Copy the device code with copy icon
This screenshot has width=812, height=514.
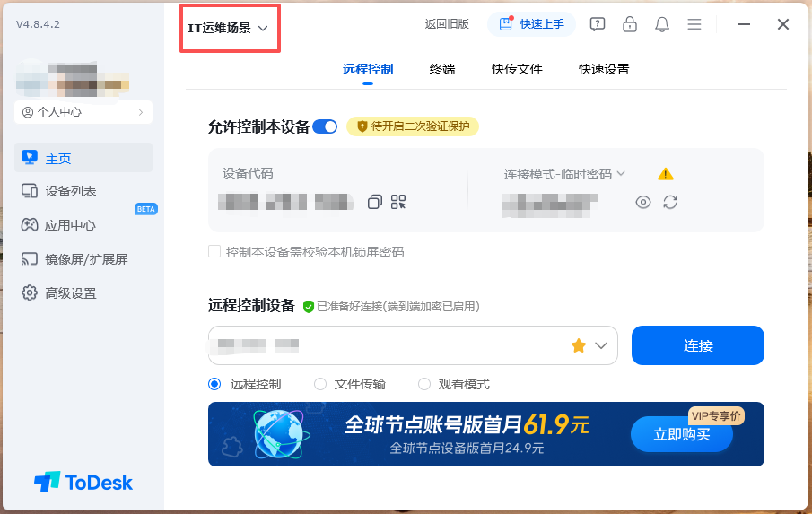pos(375,202)
